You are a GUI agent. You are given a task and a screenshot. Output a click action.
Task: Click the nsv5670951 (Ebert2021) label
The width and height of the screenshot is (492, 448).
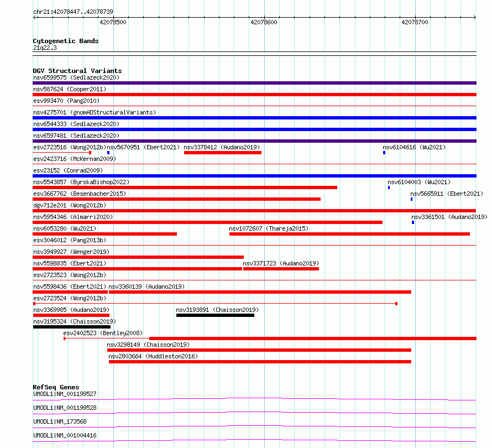143,147
